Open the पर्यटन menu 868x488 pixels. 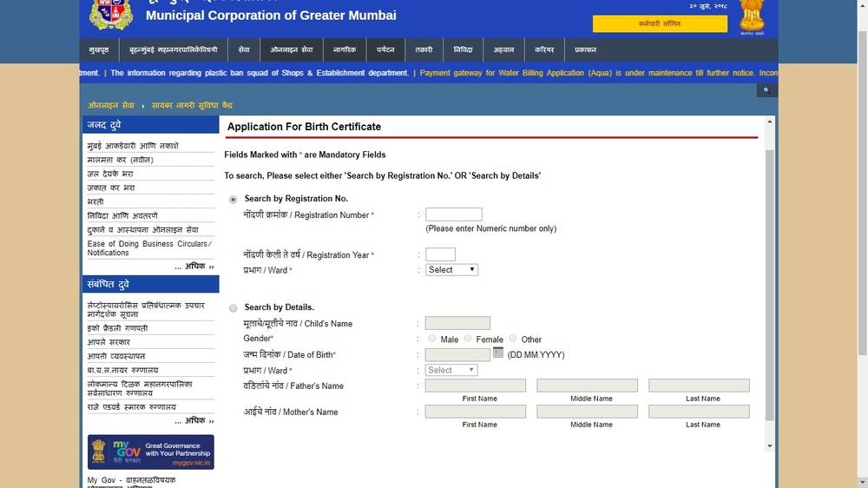385,49
